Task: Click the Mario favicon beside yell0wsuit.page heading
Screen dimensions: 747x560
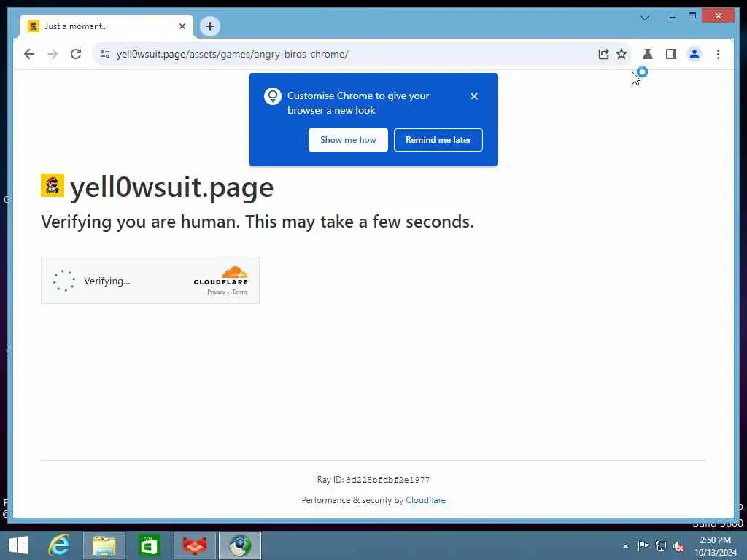Action: [53, 185]
